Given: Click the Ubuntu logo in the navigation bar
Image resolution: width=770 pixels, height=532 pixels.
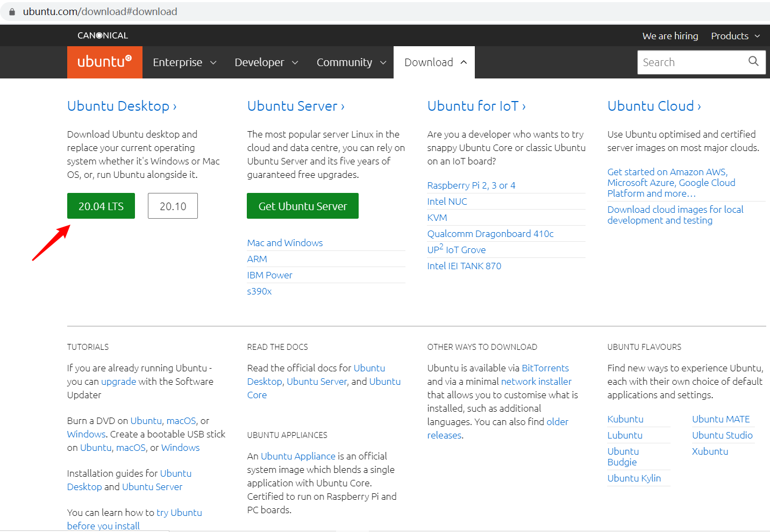Looking at the screenshot, I should pos(104,62).
